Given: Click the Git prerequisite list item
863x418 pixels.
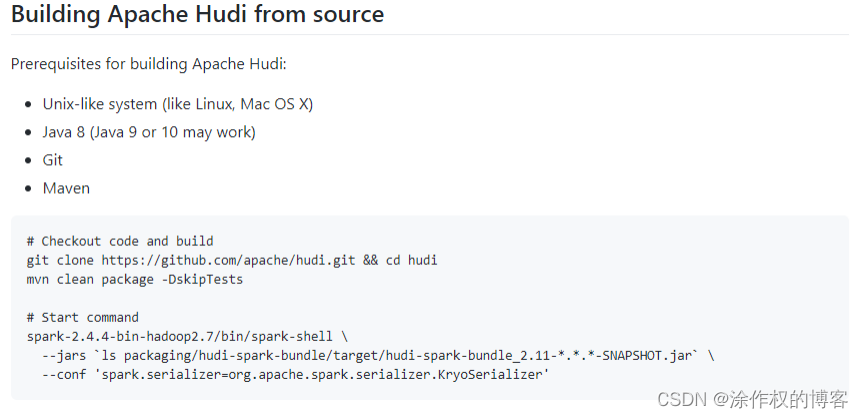Looking at the screenshot, I should [x=53, y=160].
